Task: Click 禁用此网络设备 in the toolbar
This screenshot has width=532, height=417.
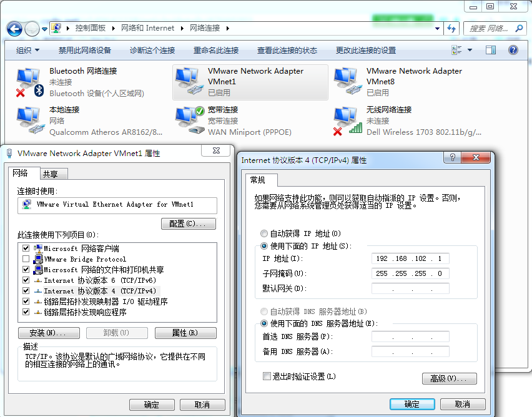Action: click(85, 51)
